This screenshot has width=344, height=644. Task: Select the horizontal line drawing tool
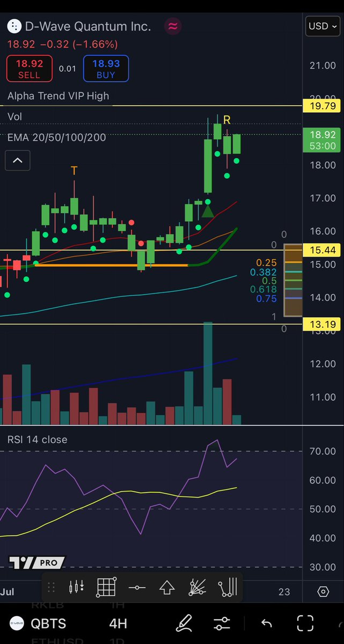tap(137, 588)
